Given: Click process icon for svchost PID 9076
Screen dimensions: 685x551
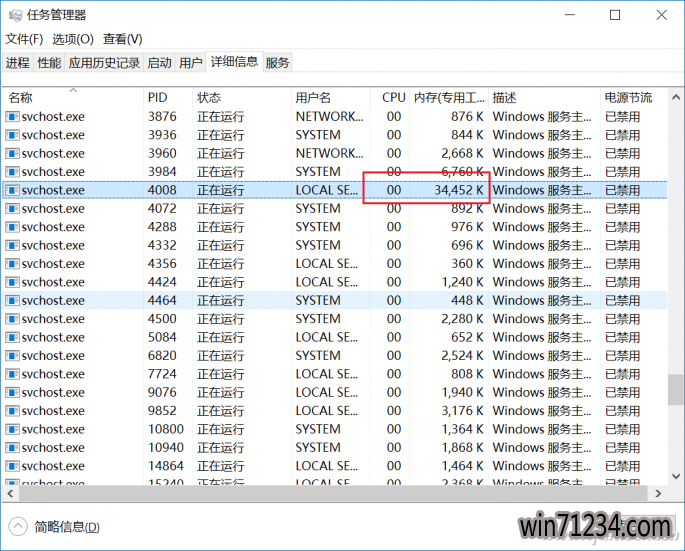Looking at the screenshot, I should (12, 392).
